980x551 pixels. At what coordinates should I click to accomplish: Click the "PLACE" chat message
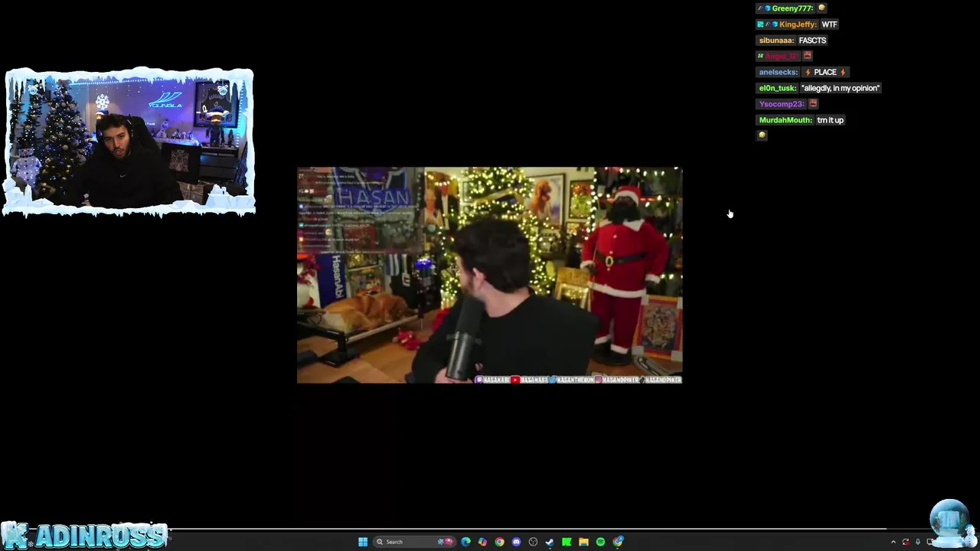coord(825,72)
